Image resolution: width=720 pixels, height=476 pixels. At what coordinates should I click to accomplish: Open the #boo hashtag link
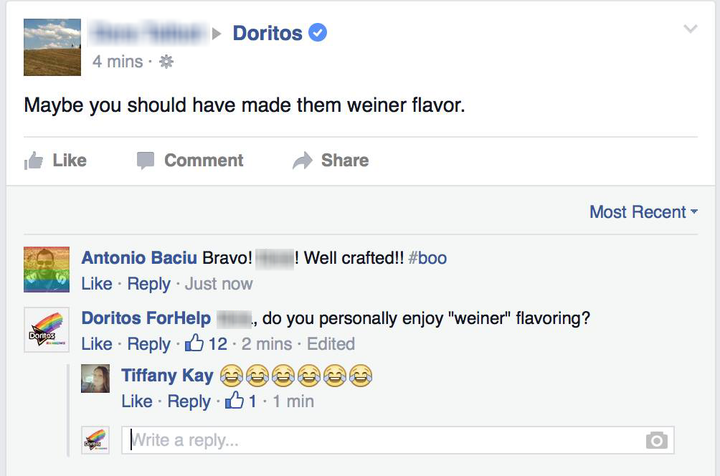427,258
